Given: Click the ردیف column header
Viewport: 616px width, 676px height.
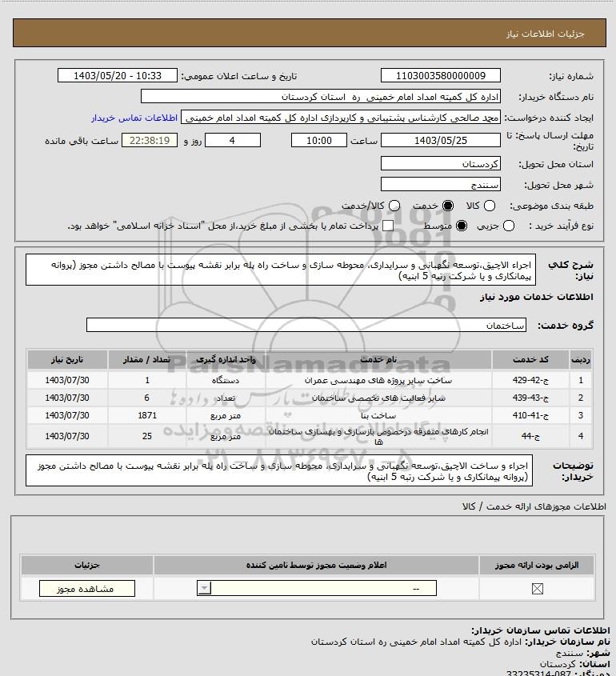Looking at the screenshot, I should tap(581, 359).
